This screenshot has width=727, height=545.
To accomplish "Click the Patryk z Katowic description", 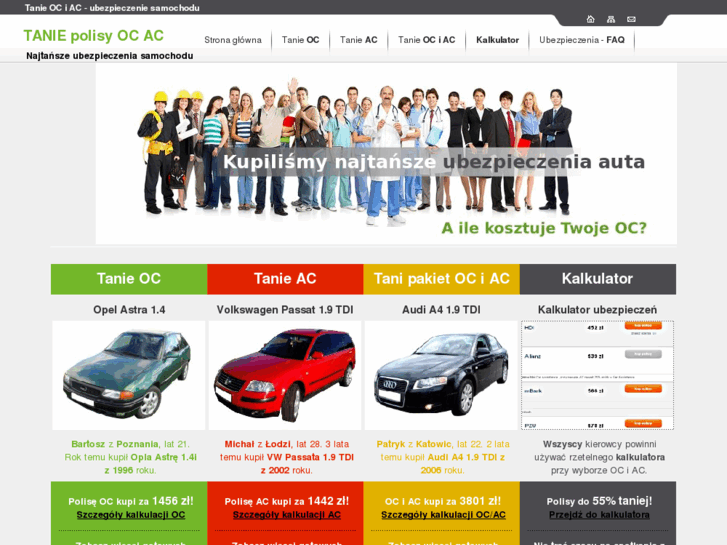I will (443, 457).
